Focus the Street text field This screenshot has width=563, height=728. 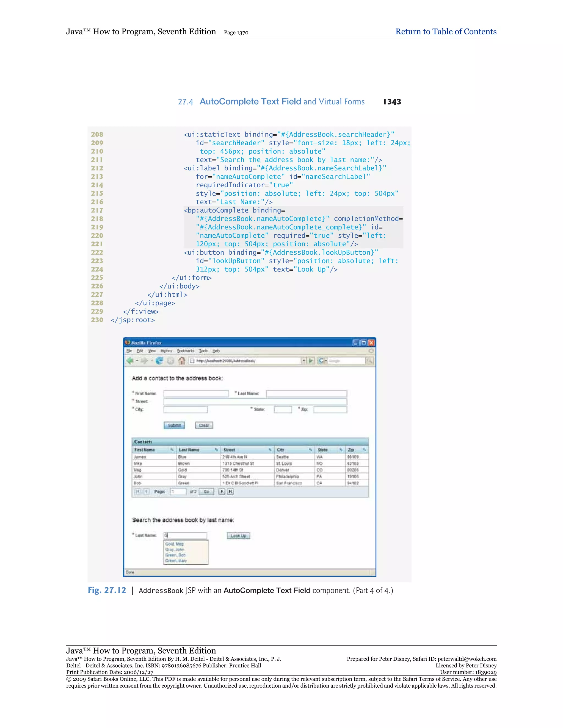255,402
